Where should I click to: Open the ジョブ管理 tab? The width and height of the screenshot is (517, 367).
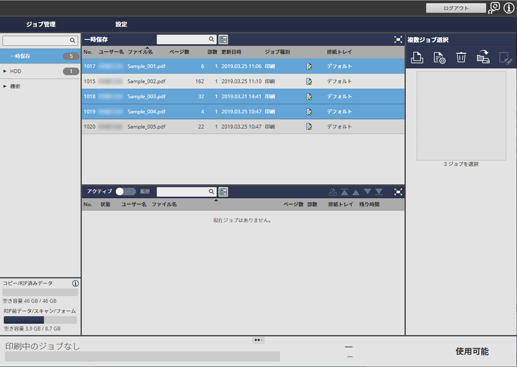[x=41, y=24]
